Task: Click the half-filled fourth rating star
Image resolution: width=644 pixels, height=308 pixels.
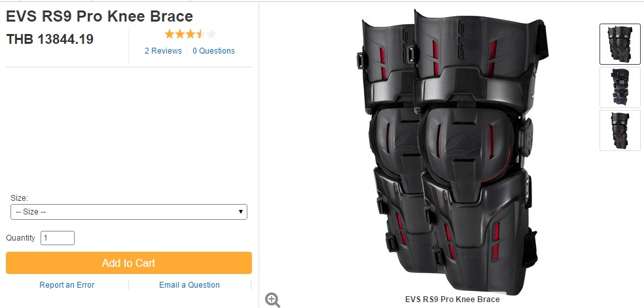Action: 200,34
